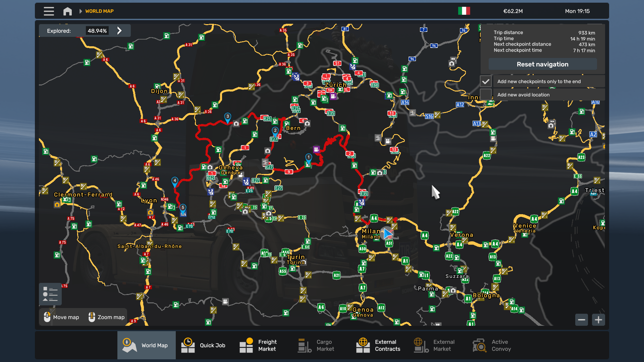Open Freight Market tab
The image size is (644, 362).
coord(263,345)
